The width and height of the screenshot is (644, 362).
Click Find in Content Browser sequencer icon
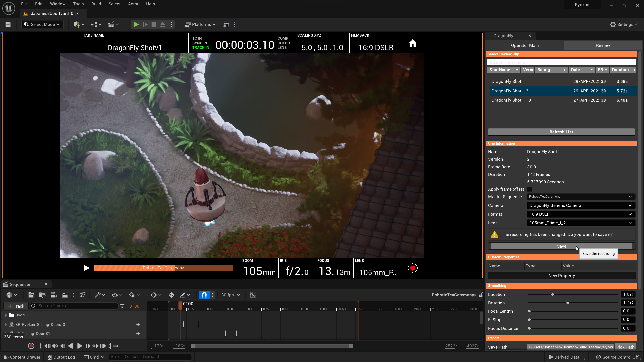[42, 295]
